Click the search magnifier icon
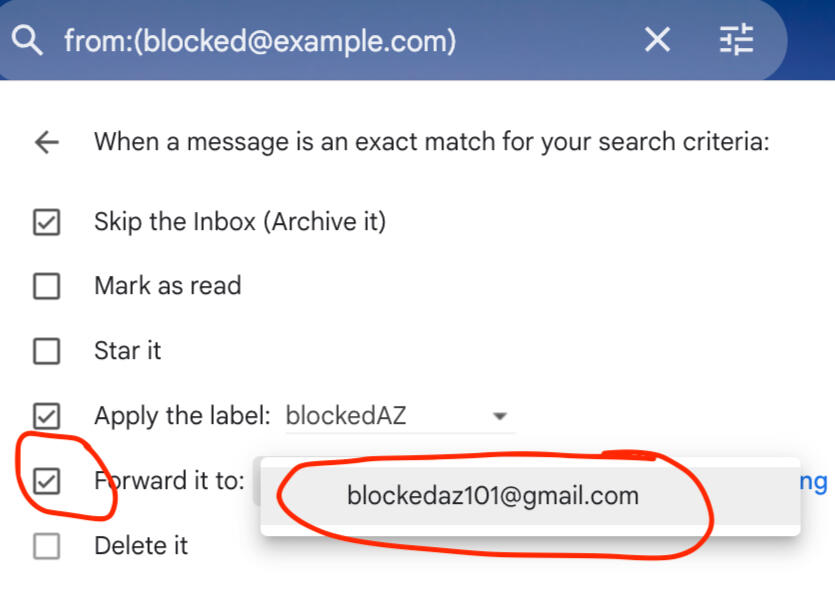 click(x=30, y=41)
